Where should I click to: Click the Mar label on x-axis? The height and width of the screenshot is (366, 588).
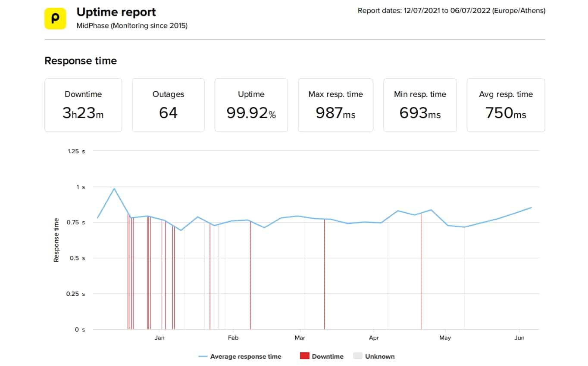[300, 338]
